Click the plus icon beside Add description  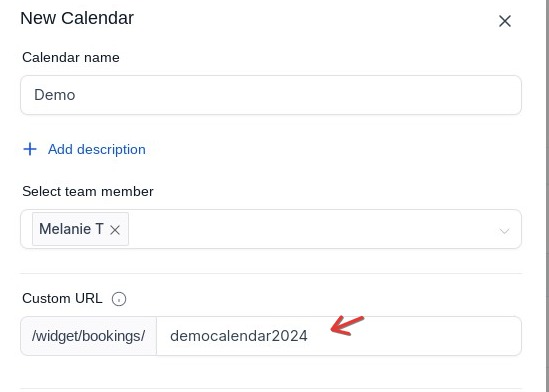30,149
